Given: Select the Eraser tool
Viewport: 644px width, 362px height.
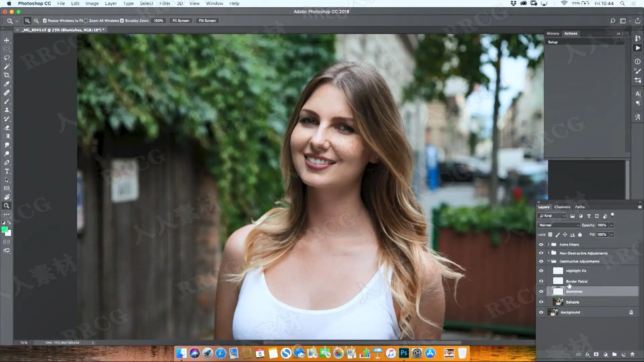Looking at the screenshot, I should [7, 127].
